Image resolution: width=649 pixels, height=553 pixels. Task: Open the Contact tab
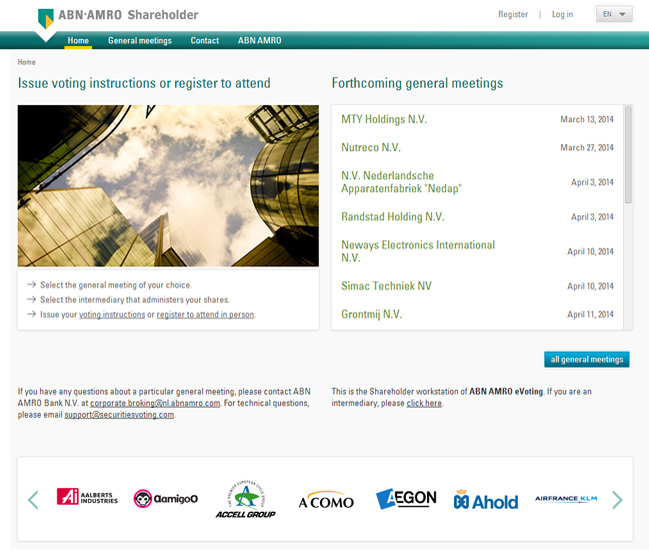204,41
